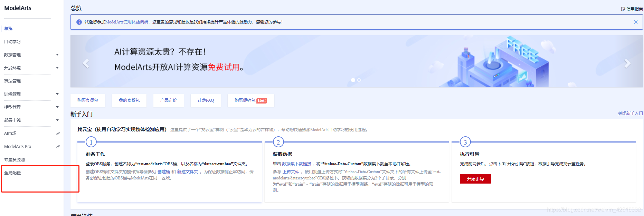
Task: Open the 使用指南 usage guide icon
Action: pos(623,9)
